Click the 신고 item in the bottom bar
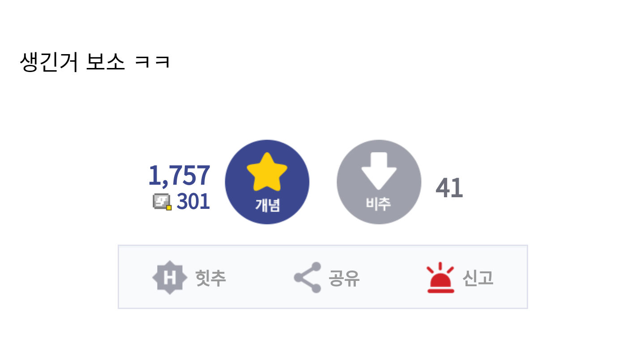The width and height of the screenshot is (644, 339). pyautogui.click(x=460, y=277)
